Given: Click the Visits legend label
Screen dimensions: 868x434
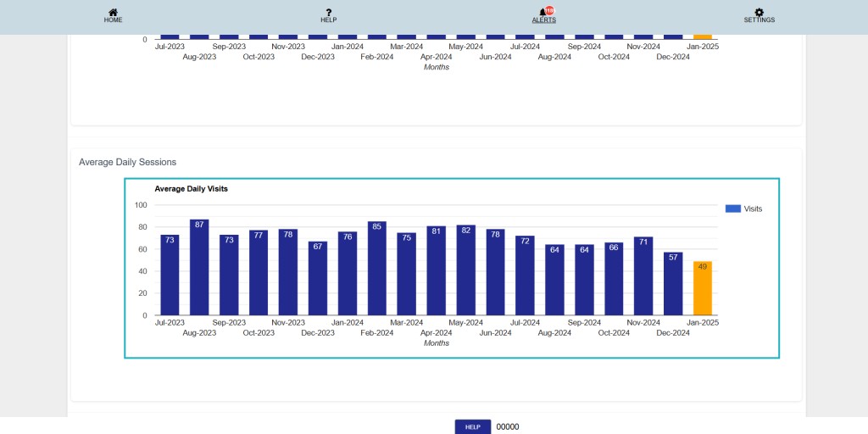Looking at the screenshot, I should click(753, 209).
